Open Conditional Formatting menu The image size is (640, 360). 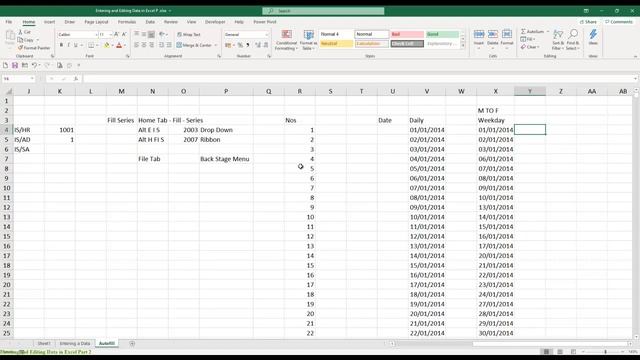pyautogui.click(x=286, y=40)
